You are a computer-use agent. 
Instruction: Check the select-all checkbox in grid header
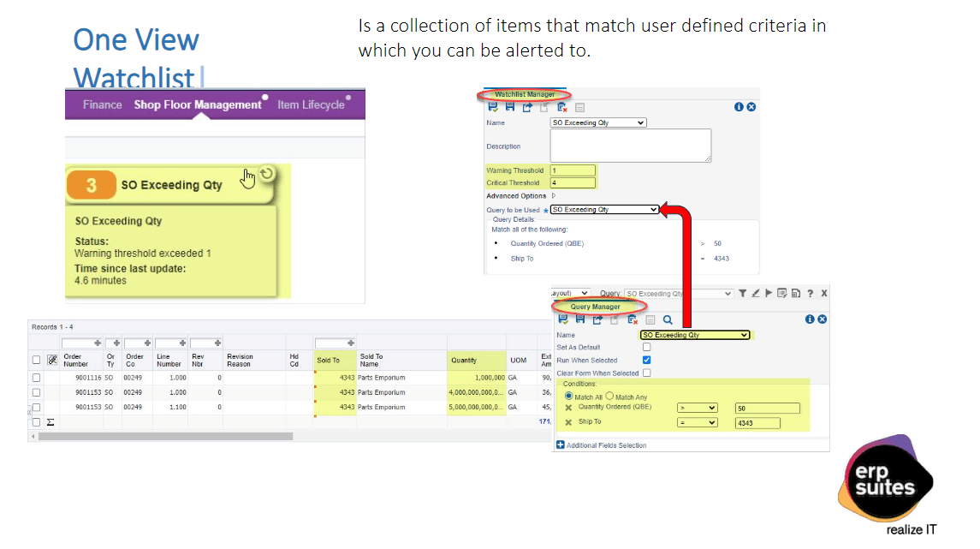tap(36, 361)
